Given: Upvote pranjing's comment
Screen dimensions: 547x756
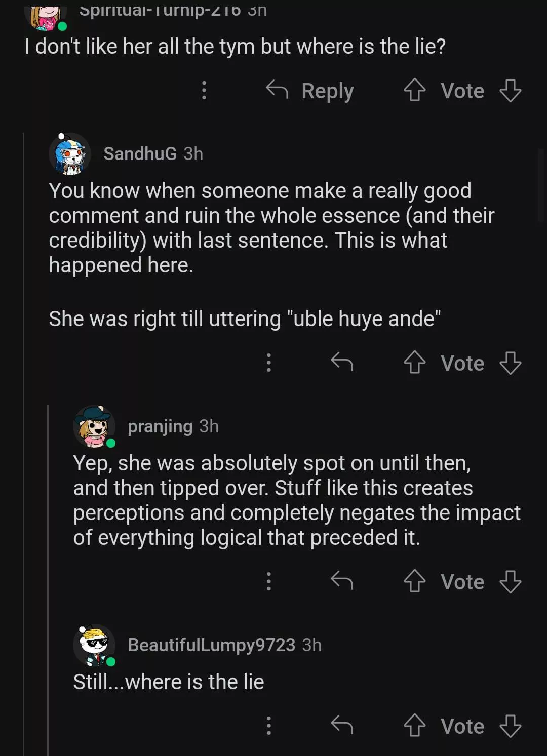Looking at the screenshot, I should (414, 581).
